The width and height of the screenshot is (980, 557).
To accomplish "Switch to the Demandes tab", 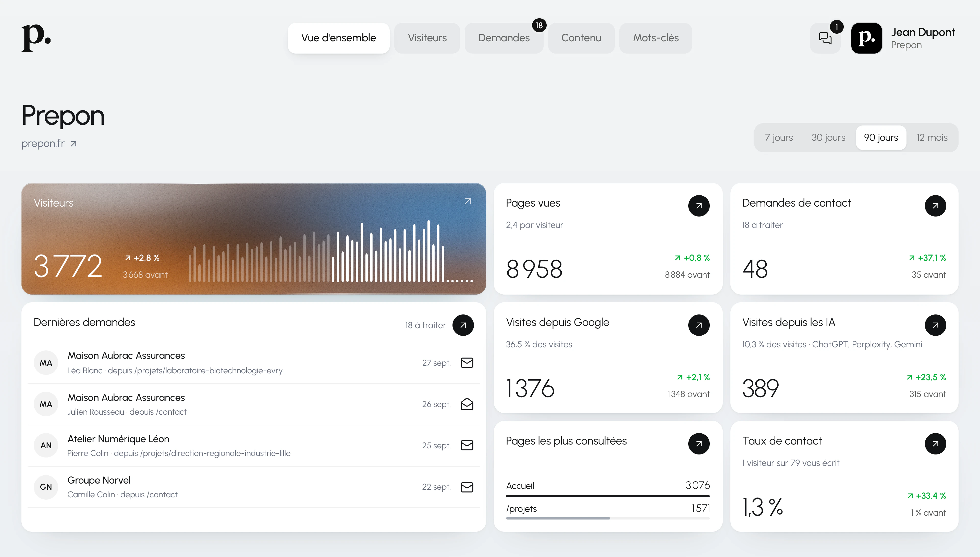I will pos(504,38).
